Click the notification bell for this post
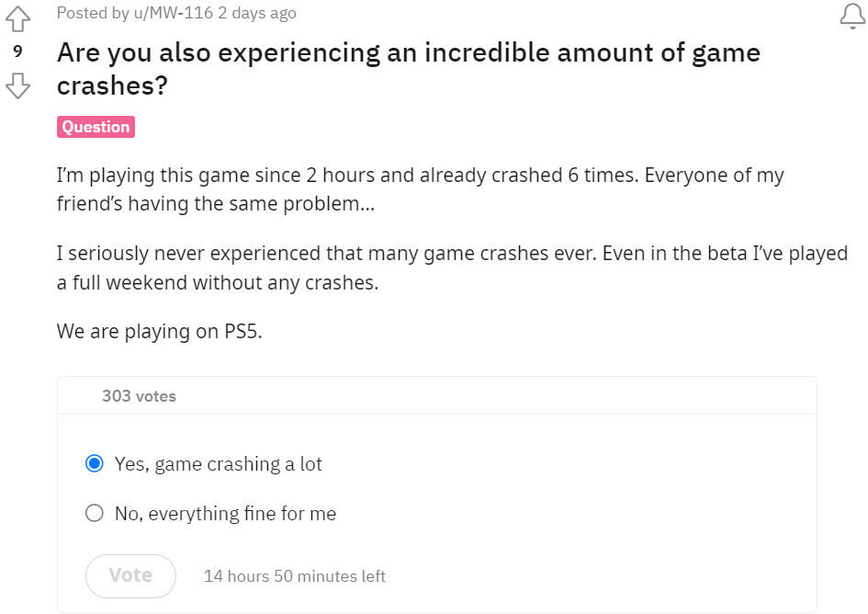Viewport: 868px width, 614px height. pos(852,16)
